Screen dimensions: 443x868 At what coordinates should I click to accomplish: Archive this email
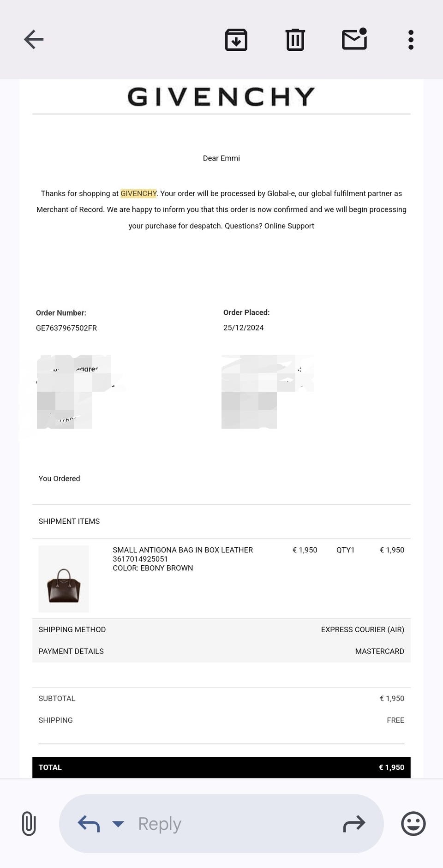click(x=236, y=40)
